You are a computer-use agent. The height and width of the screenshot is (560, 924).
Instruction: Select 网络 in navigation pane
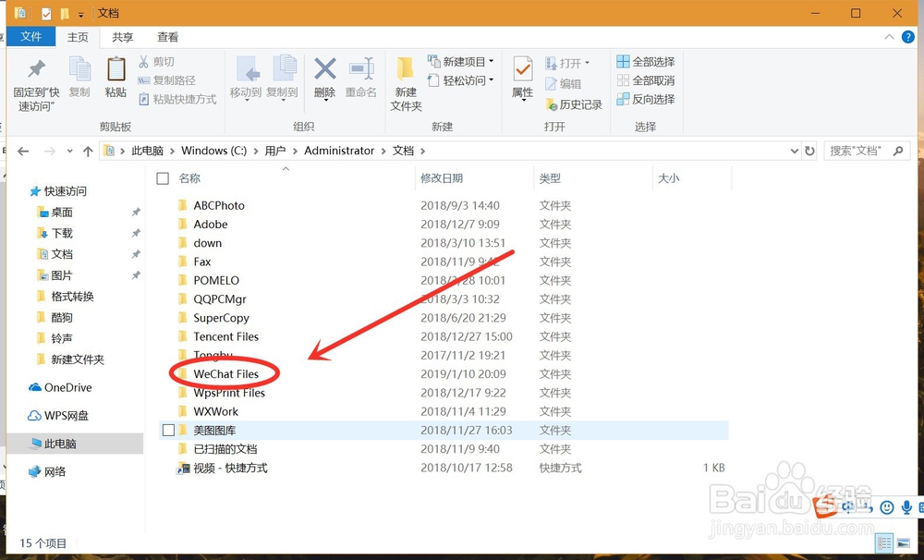[x=55, y=471]
